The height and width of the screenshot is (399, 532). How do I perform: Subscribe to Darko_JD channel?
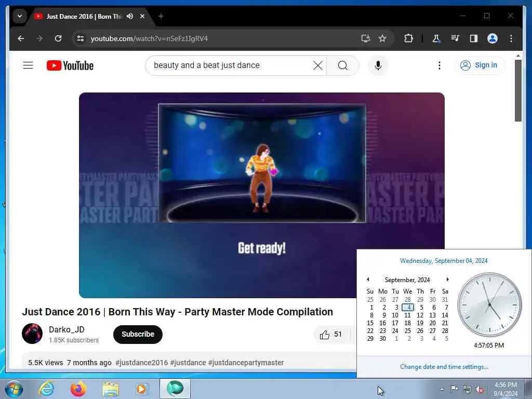tap(138, 334)
